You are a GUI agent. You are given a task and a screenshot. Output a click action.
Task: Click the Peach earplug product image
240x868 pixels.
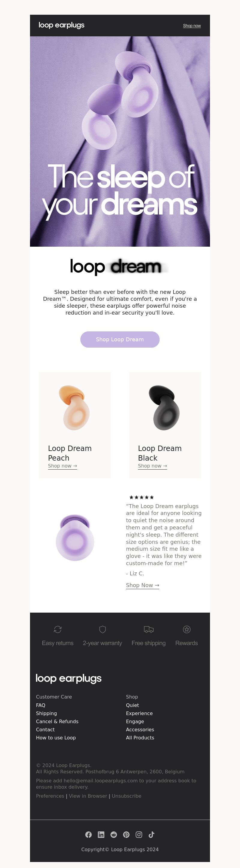pos(74,407)
